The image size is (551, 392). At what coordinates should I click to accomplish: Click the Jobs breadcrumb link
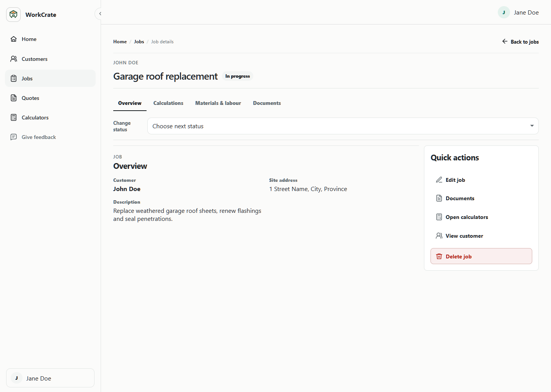point(139,42)
